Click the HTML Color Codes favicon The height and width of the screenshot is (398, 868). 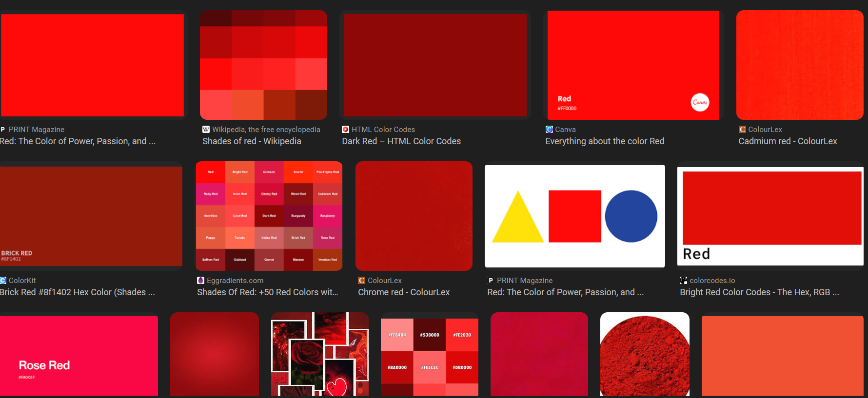click(x=345, y=130)
